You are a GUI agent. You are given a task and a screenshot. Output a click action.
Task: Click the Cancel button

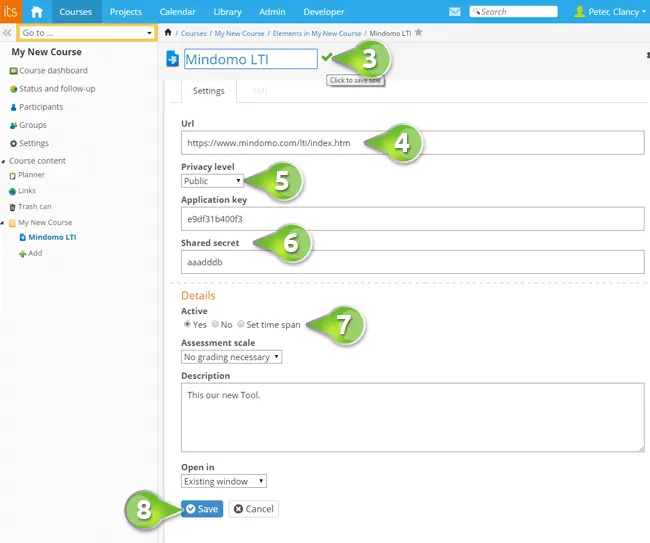[253, 509]
